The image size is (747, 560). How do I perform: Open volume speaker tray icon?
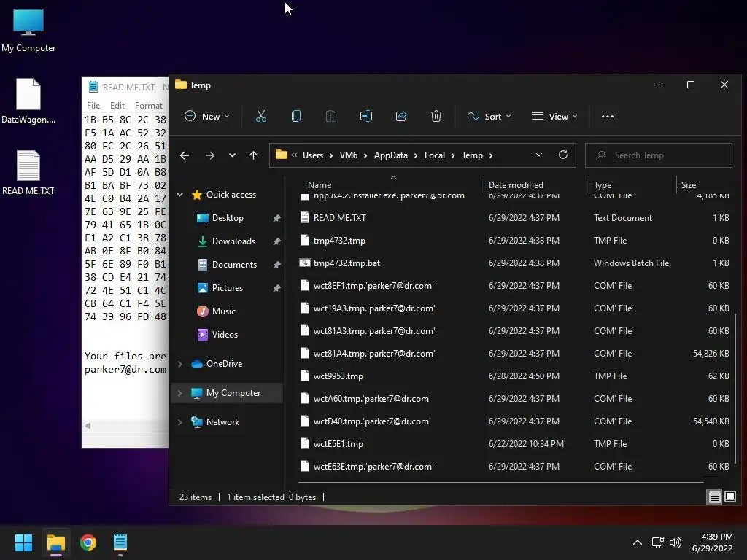(x=676, y=542)
